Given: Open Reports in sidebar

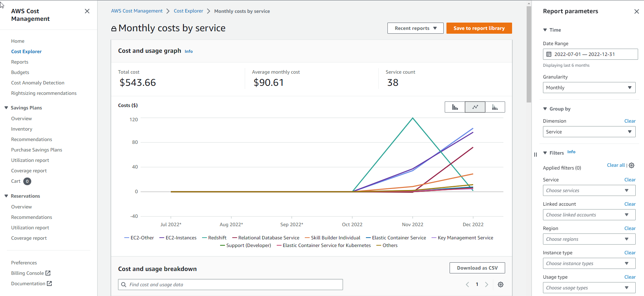Looking at the screenshot, I should pyautogui.click(x=20, y=62).
